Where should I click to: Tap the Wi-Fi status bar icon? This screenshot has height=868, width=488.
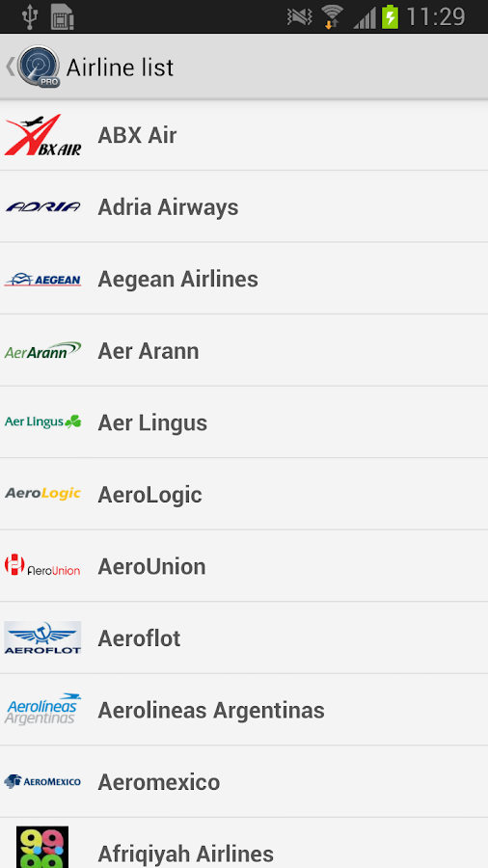click(x=332, y=16)
